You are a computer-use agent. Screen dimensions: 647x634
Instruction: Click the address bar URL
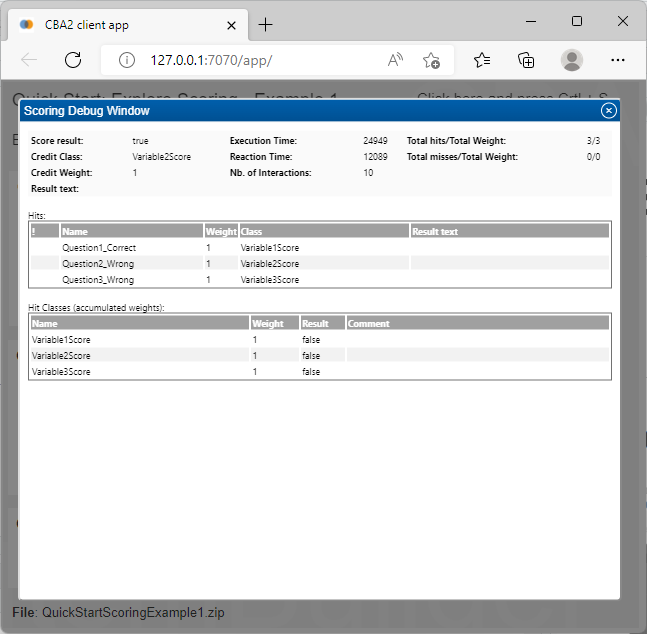tap(211, 60)
